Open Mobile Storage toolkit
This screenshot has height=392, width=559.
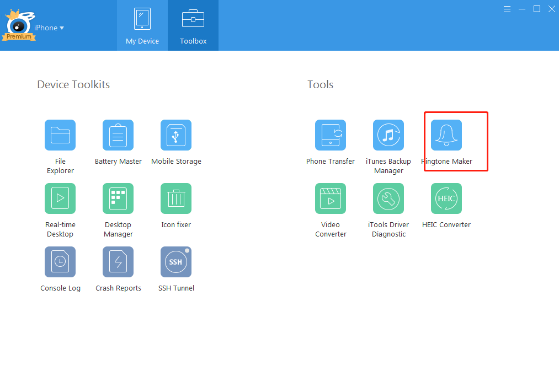click(x=176, y=135)
